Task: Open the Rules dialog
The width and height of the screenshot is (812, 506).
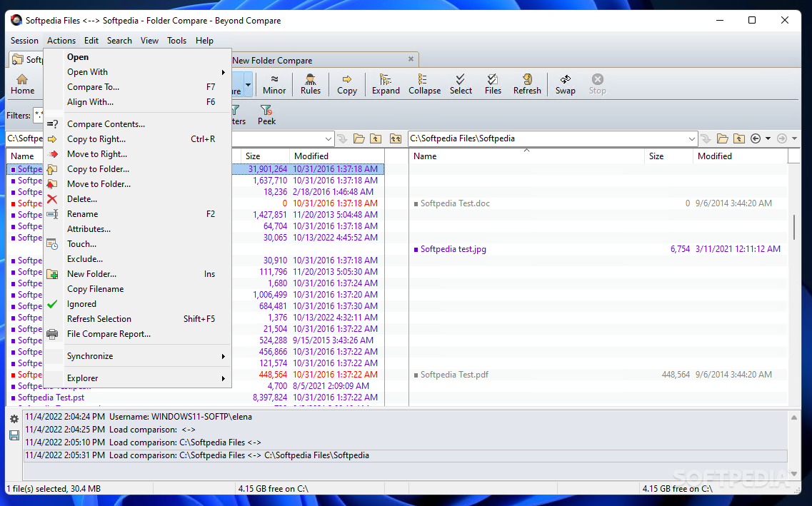Action: click(x=310, y=84)
